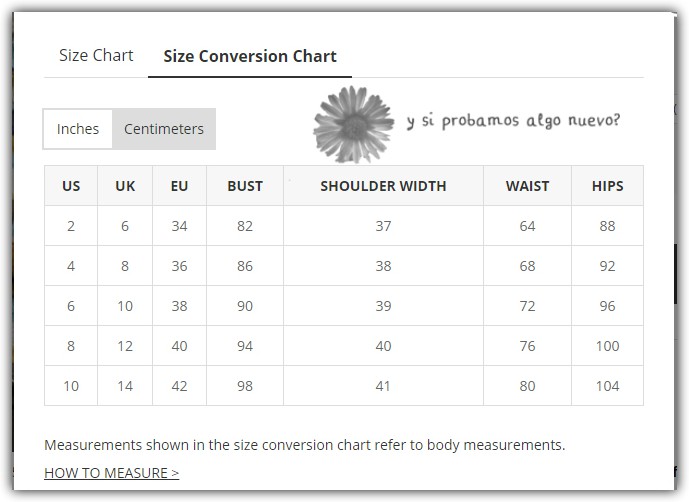Switch units to Centimeters

pos(164,129)
